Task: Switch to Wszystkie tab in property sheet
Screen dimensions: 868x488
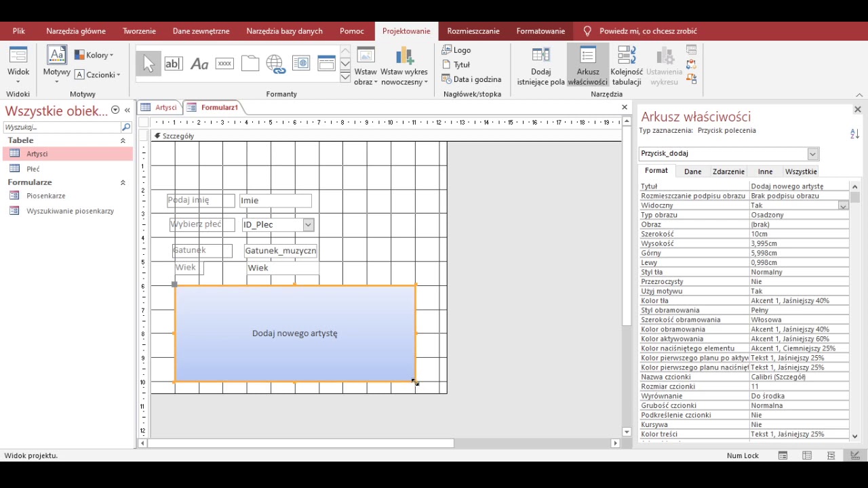Action: click(x=801, y=171)
